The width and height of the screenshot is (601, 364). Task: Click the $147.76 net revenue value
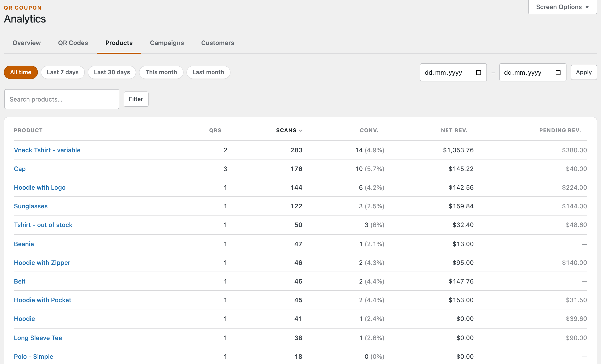(461, 282)
